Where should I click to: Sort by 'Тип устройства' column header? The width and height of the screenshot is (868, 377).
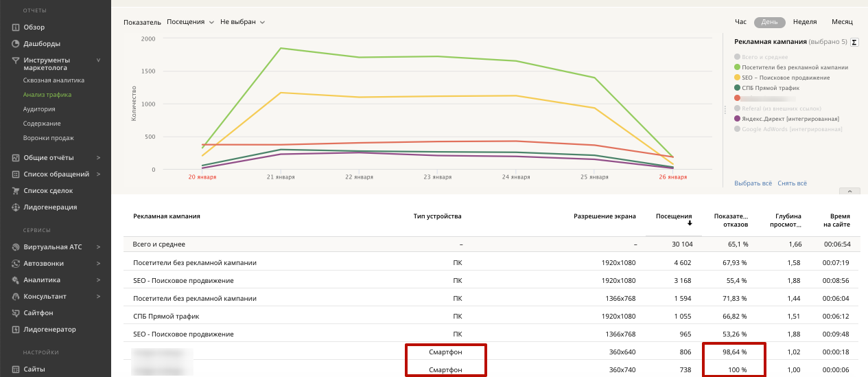(x=438, y=216)
